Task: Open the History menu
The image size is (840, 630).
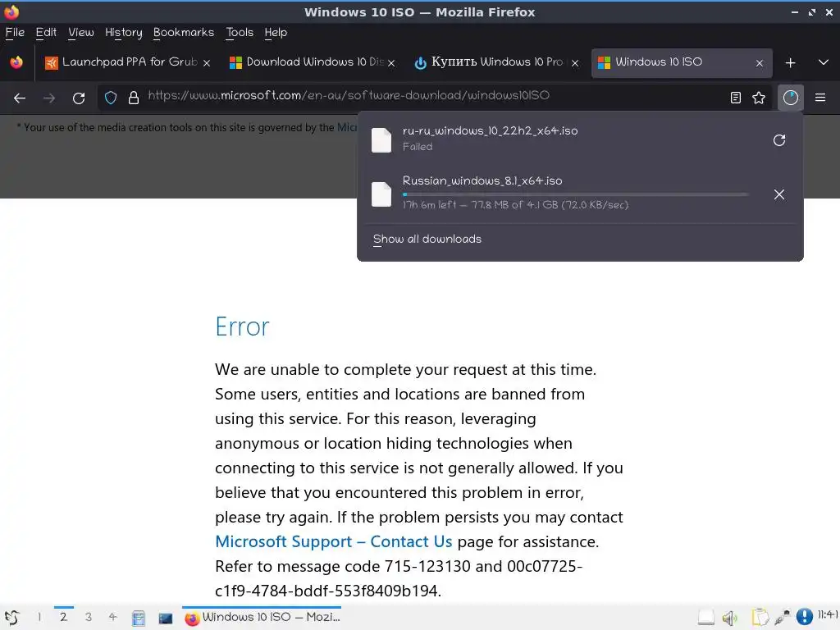Action: [124, 33]
